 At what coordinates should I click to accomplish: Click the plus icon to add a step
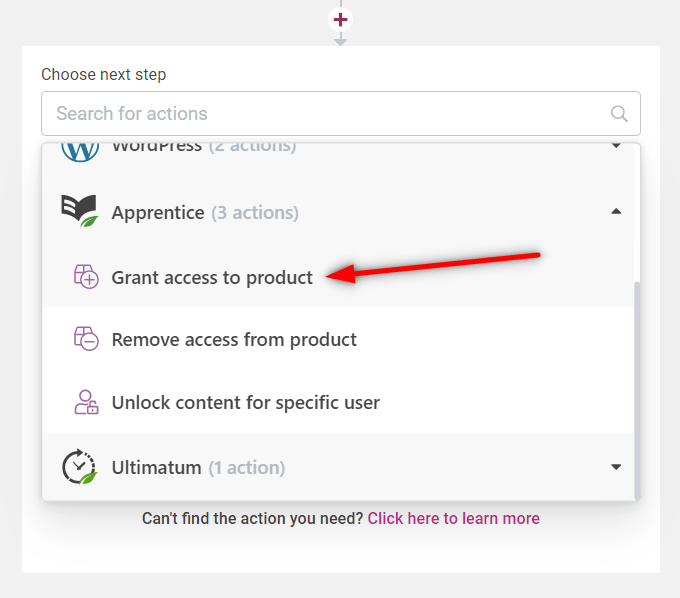coord(340,20)
